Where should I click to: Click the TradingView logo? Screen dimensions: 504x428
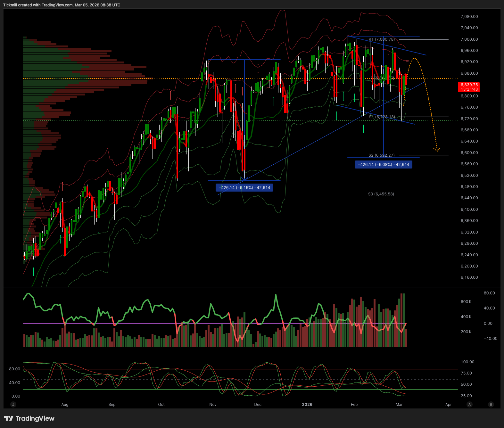29,418
